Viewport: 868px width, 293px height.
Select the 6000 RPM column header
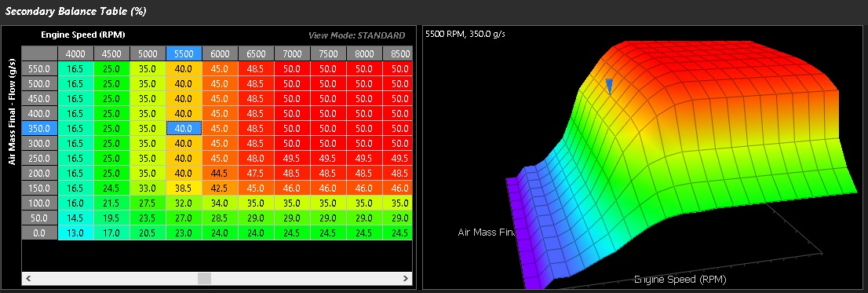(x=221, y=53)
